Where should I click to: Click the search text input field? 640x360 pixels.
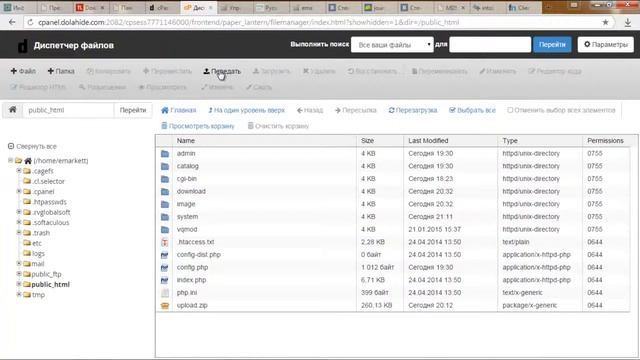pos(490,44)
